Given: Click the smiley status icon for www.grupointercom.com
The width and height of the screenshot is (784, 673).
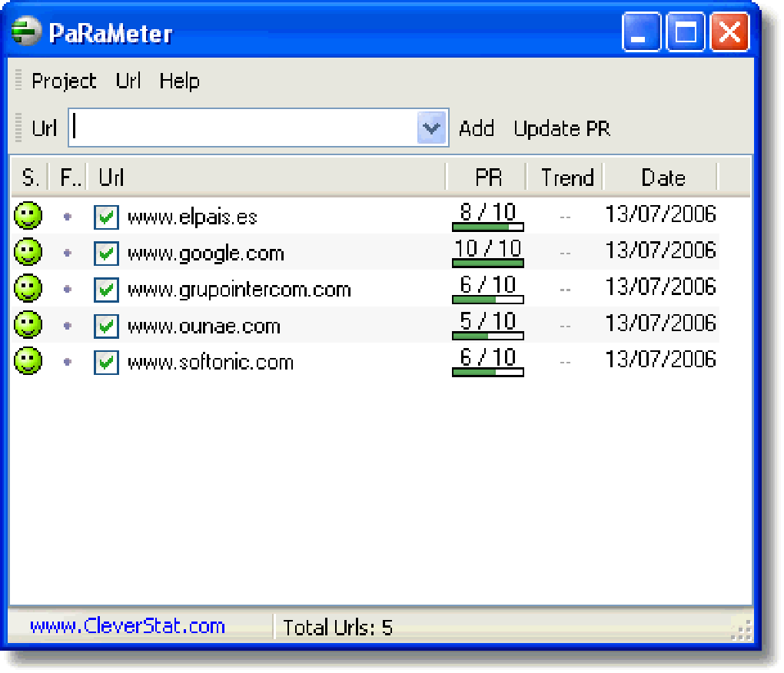Looking at the screenshot, I should (x=28, y=288).
